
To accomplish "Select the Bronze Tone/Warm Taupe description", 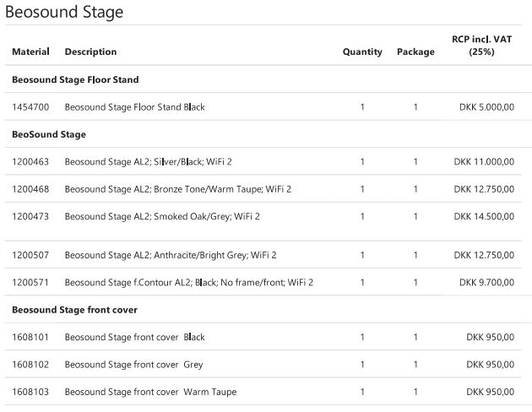I will pos(177,189).
